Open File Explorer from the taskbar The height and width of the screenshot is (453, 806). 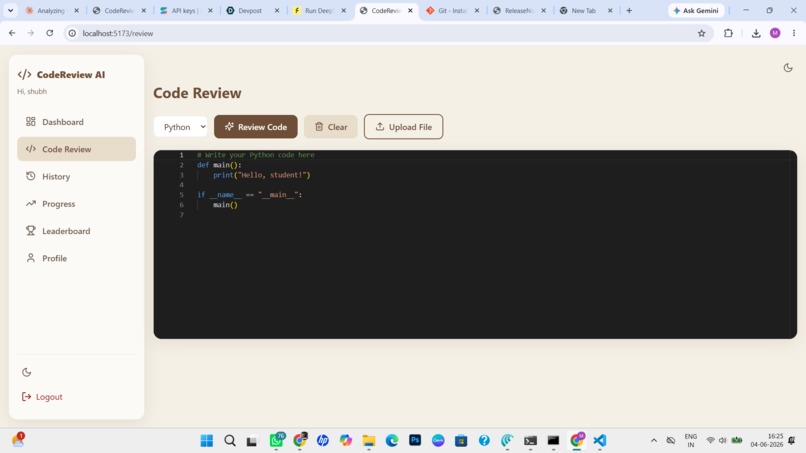pyautogui.click(x=369, y=440)
